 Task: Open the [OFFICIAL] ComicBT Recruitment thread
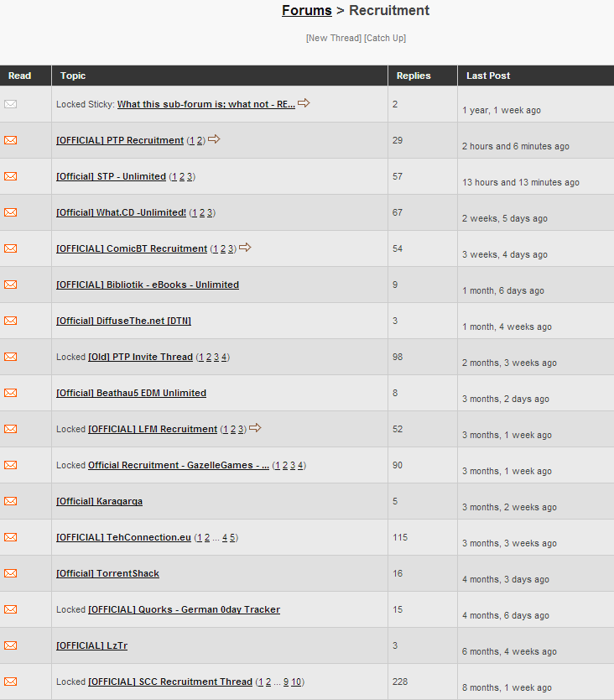coord(132,248)
